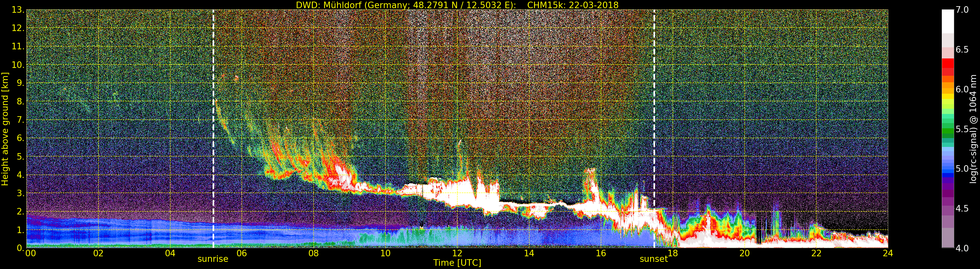Click the white top of the colorbar
Image resolution: width=980 pixels, height=269 pixels.
click(x=948, y=21)
